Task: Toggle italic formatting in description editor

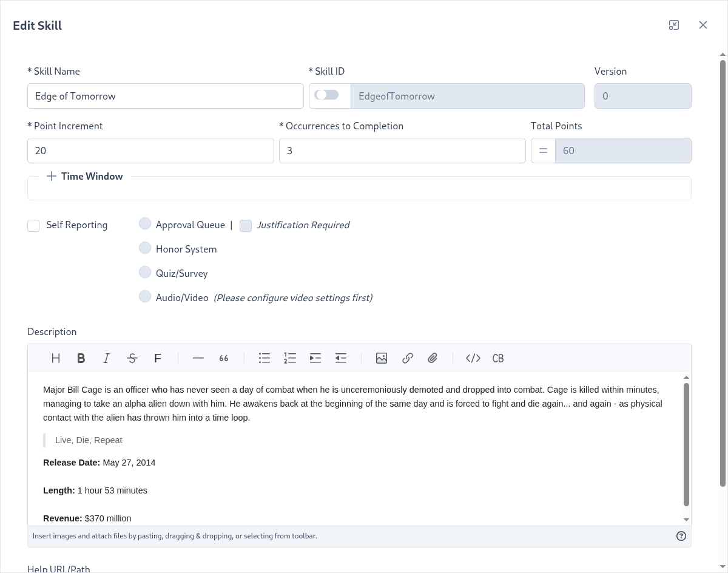Action: pos(107,358)
